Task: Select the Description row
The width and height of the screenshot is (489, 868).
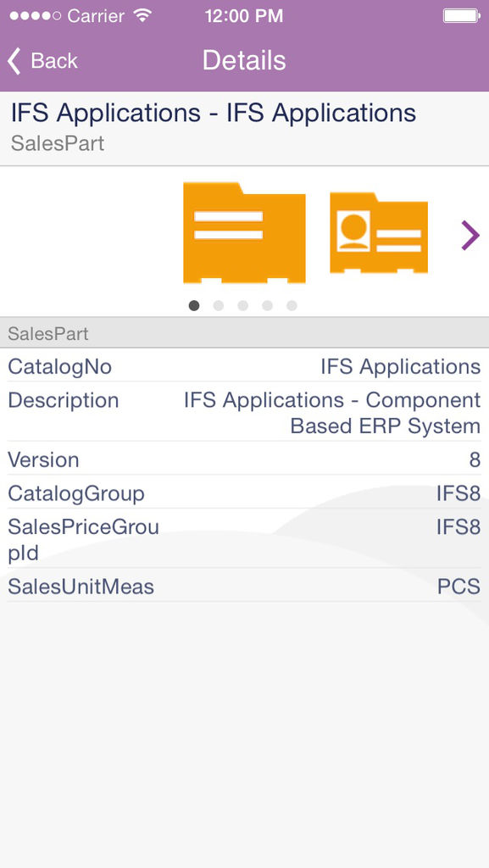Action: (244, 413)
